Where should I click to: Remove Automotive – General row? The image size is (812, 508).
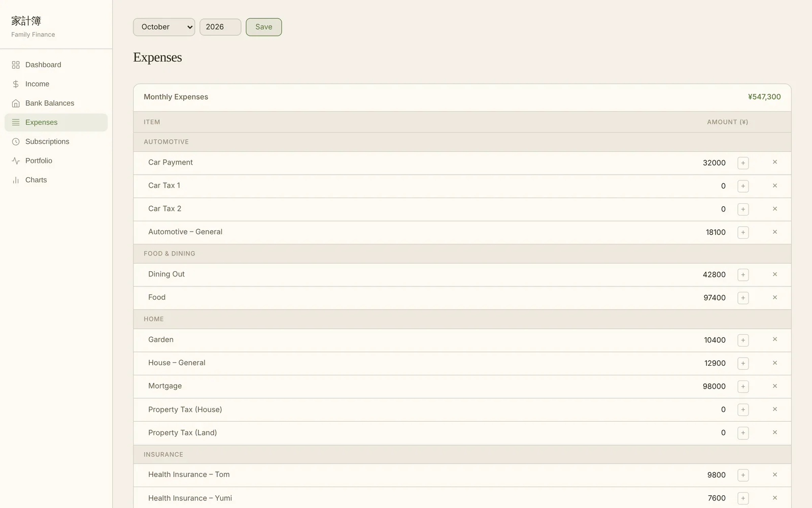(775, 232)
